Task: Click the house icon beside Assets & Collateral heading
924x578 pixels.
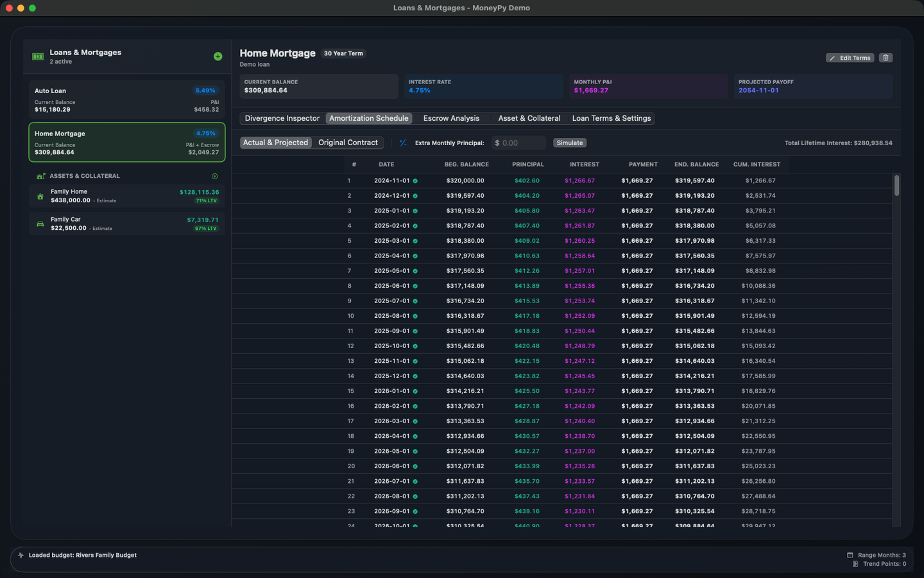Action: click(41, 176)
